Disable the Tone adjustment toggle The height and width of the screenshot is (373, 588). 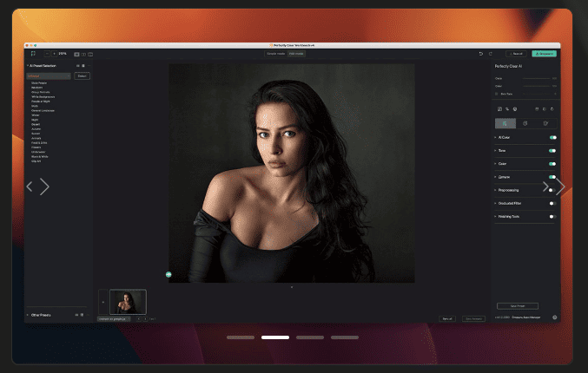552,151
